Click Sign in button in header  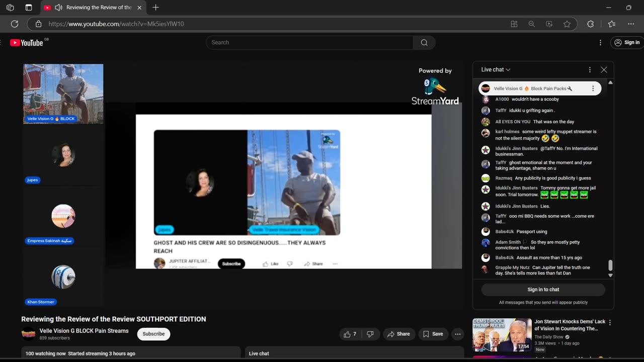click(627, 43)
